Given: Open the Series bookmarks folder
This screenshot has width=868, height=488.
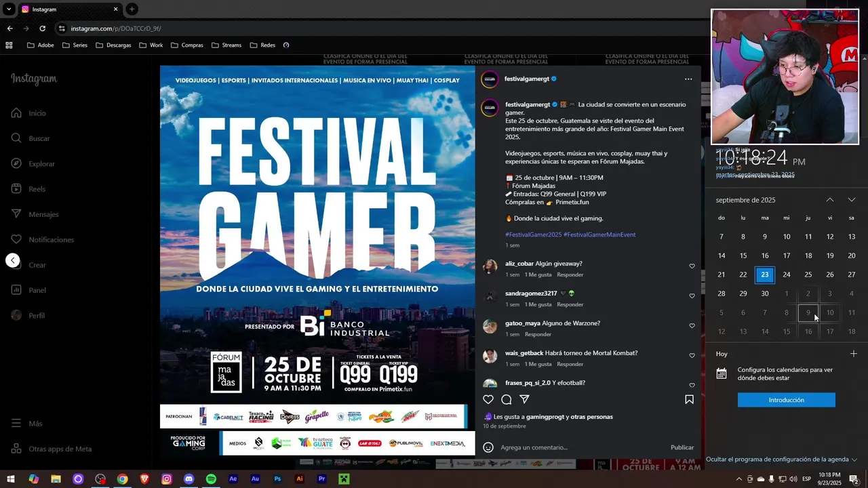Looking at the screenshot, I should [75, 45].
